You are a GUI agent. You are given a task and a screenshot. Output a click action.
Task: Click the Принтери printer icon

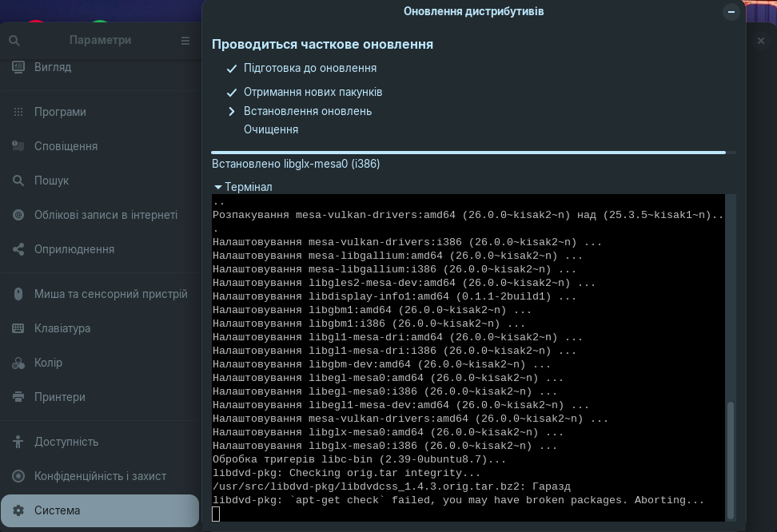[x=18, y=397]
